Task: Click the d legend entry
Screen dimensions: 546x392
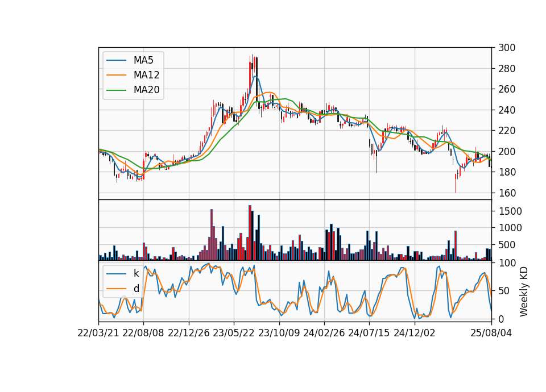Action: (136, 289)
